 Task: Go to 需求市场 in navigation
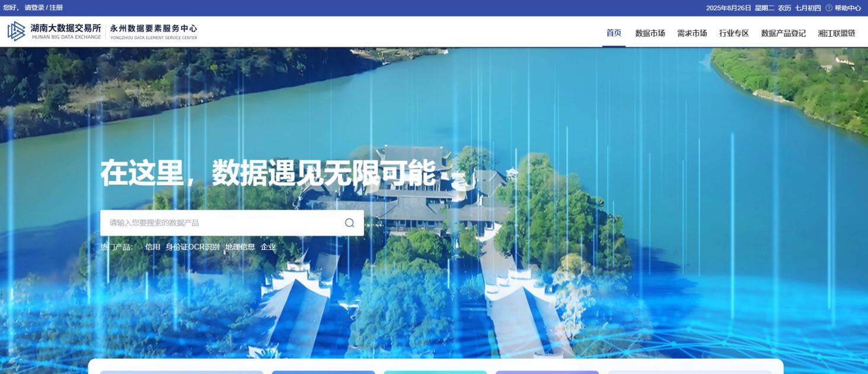click(x=692, y=33)
